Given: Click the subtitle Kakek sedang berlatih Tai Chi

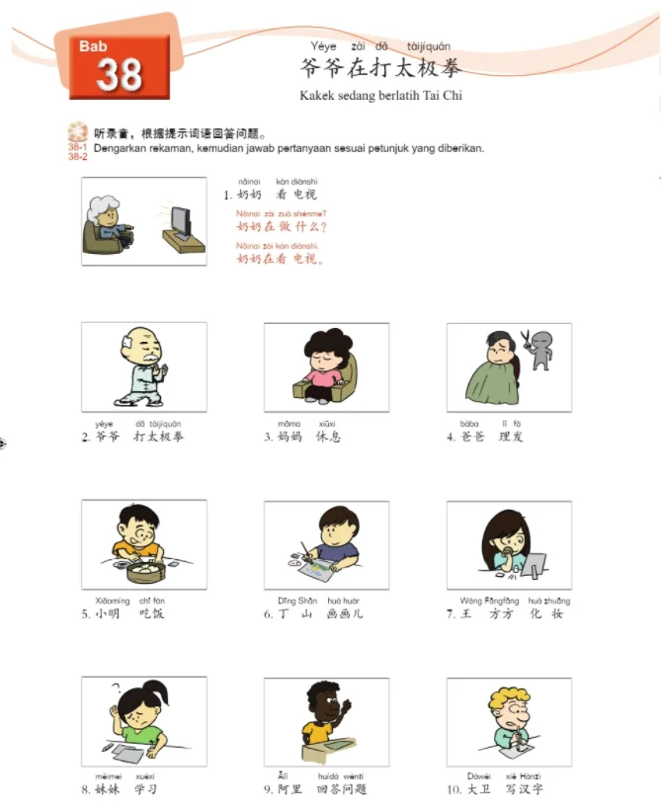Looking at the screenshot, I should (380, 95).
